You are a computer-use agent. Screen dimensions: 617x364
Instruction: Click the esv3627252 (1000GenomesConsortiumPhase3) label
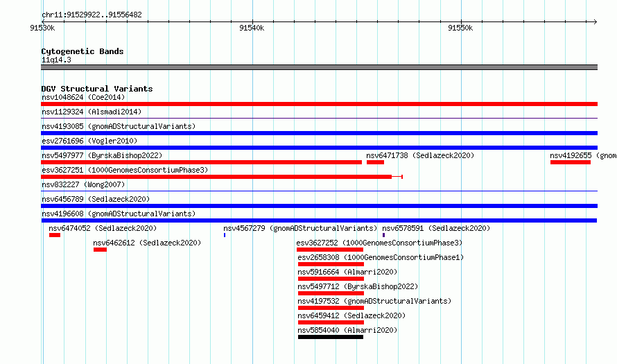tap(379, 243)
